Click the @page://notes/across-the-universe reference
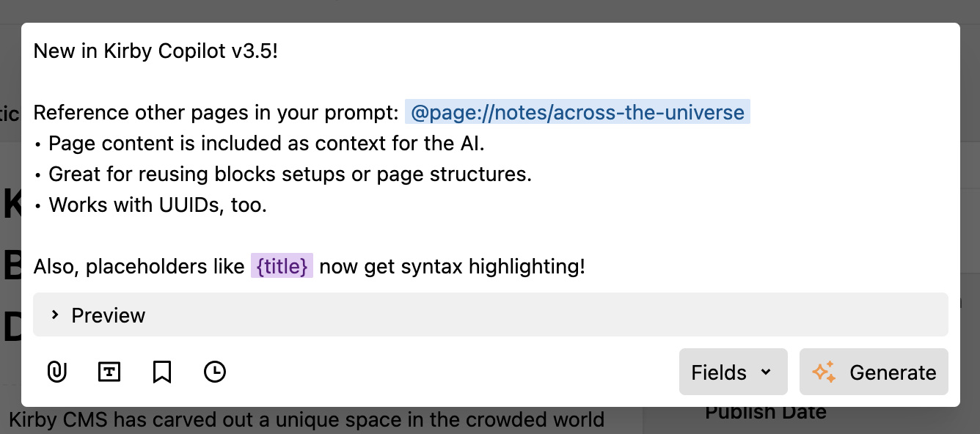The image size is (980, 434). pyautogui.click(x=577, y=112)
